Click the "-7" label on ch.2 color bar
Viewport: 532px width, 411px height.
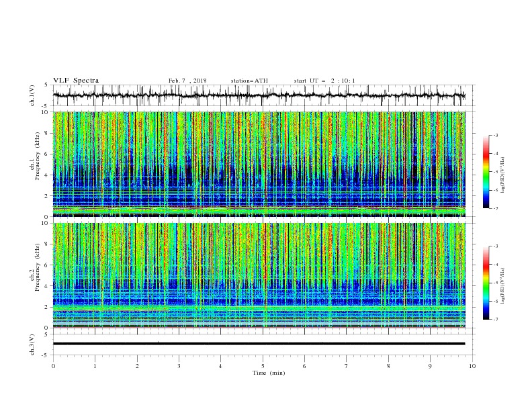[x=495, y=320]
